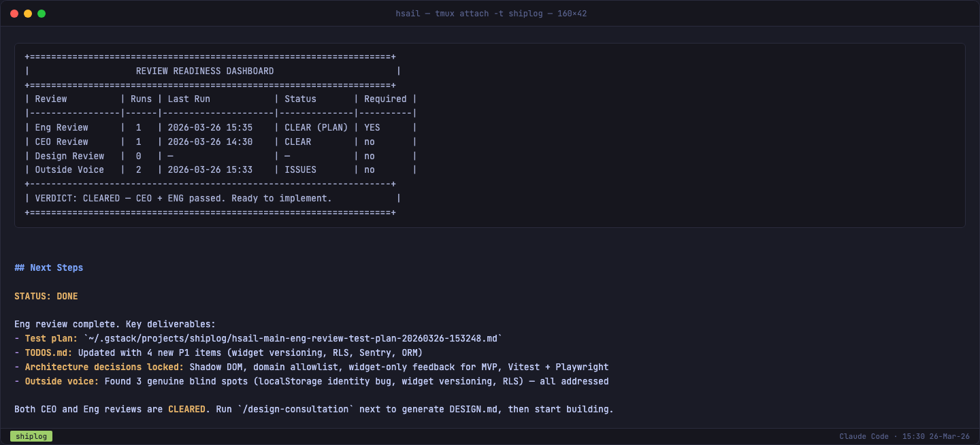Click the 'YES' required cell

tap(372, 128)
